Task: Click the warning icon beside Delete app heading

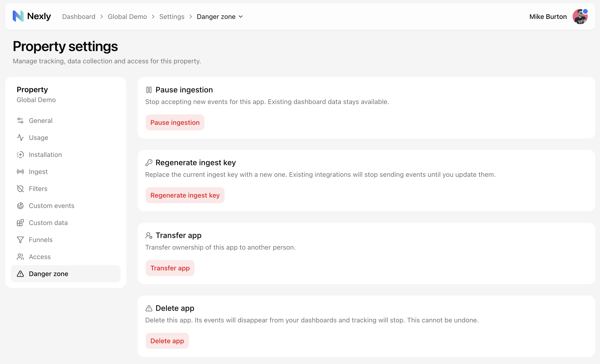Action: click(149, 308)
